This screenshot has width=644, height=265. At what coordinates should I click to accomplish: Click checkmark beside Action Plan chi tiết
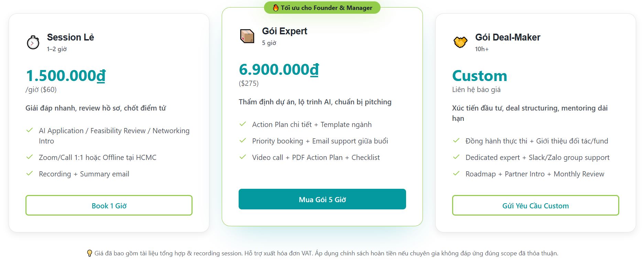(243, 124)
